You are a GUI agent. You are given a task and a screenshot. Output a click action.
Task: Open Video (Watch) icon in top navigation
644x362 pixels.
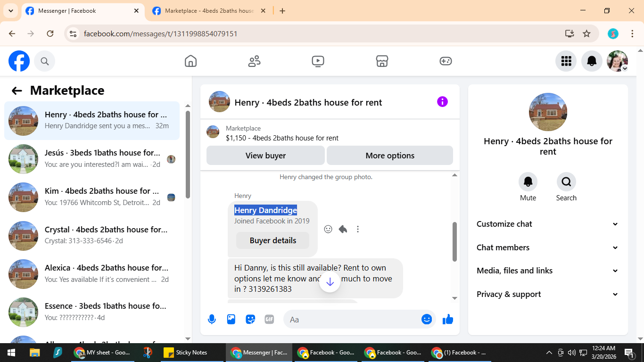(318, 61)
